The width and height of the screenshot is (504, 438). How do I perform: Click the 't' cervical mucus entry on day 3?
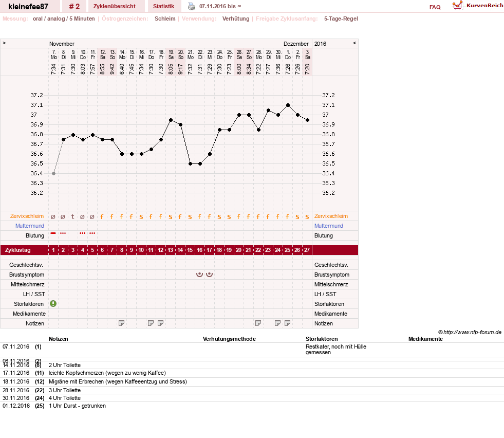tap(73, 217)
